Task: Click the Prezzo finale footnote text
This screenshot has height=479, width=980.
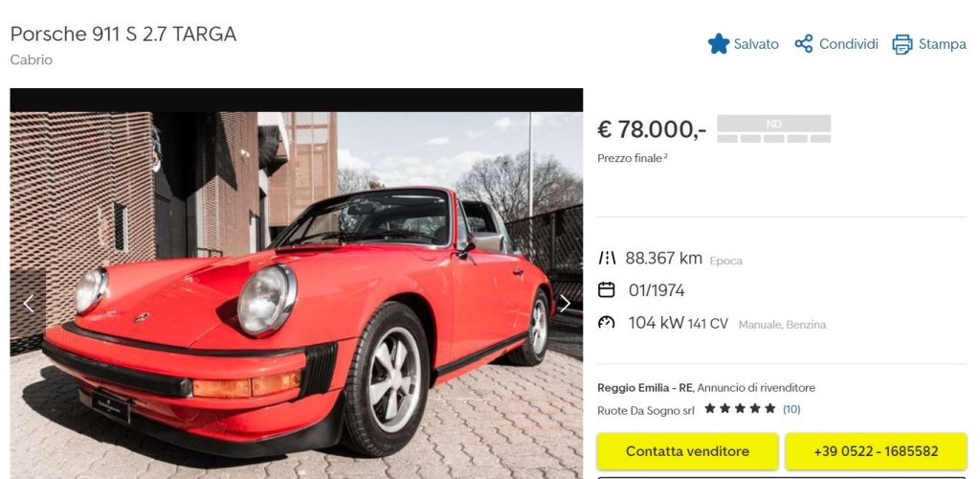Action: 633,158
